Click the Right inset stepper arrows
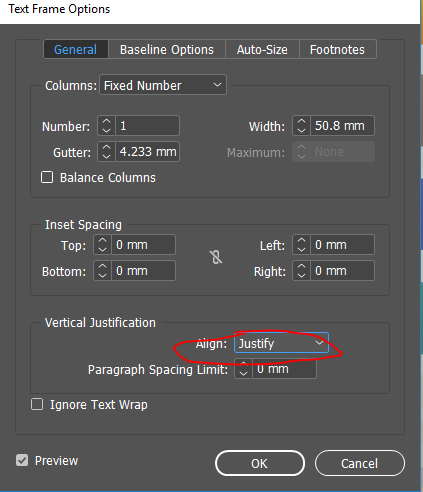This screenshot has height=492, width=423. point(301,271)
